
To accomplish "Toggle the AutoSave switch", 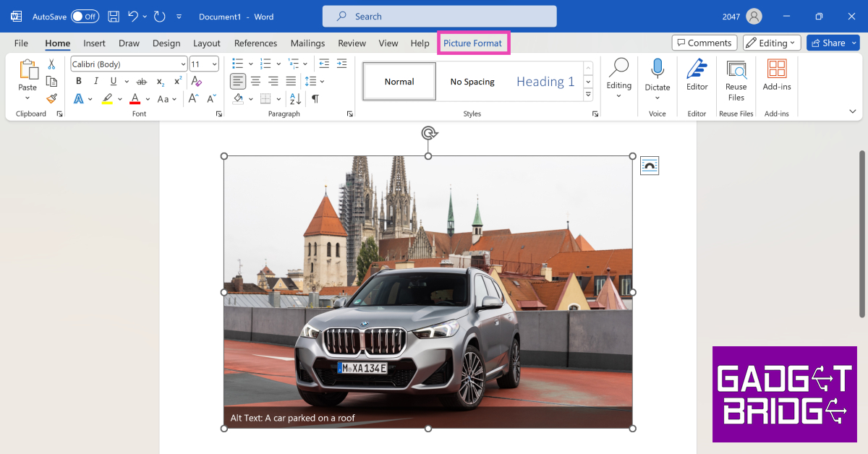I will click(85, 16).
